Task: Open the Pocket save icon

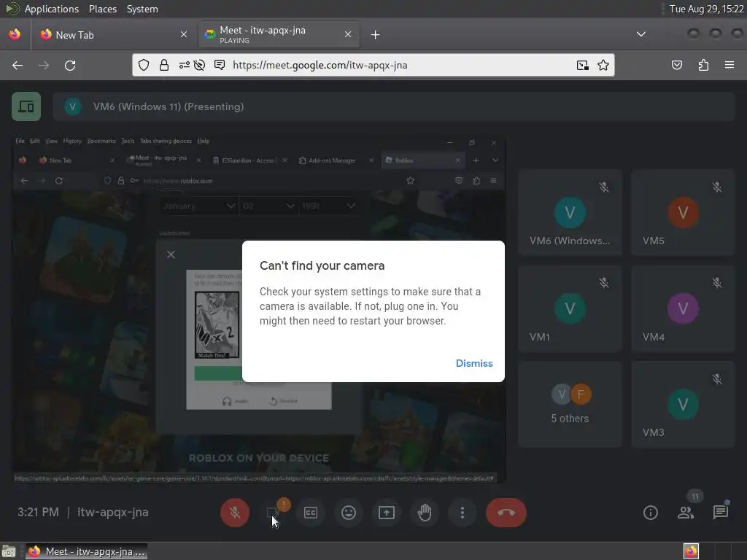Action: point(677,65)
